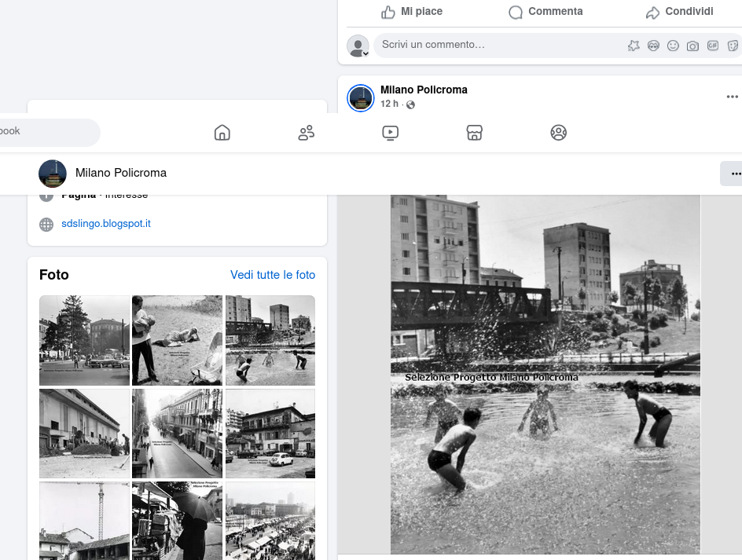Open the Video (Watch) icon
742x560 pixels.
click(391, 133)
